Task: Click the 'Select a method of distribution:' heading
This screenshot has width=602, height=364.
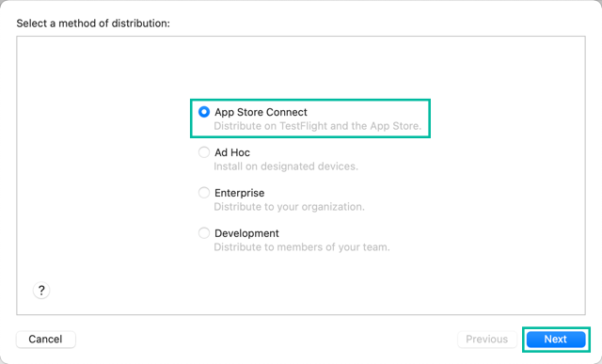Action: (93, 24)
